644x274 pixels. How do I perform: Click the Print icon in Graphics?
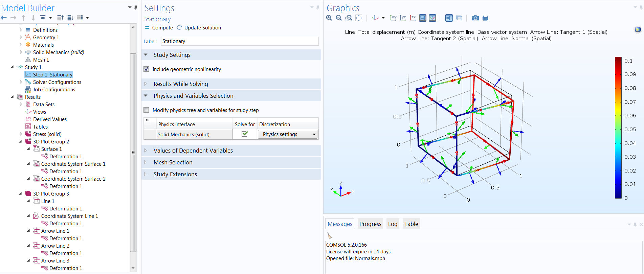coord(485,18)
